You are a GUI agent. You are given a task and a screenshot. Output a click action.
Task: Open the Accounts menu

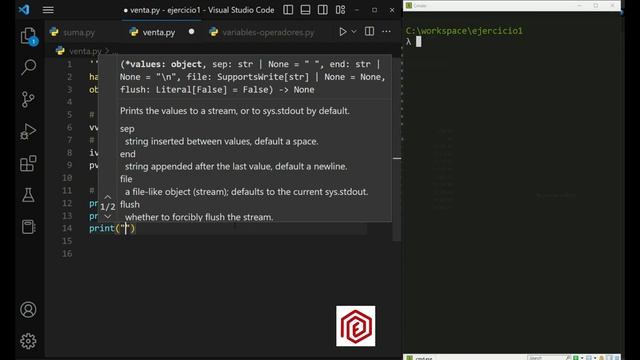pyautogui.click(x=28, y=310)
